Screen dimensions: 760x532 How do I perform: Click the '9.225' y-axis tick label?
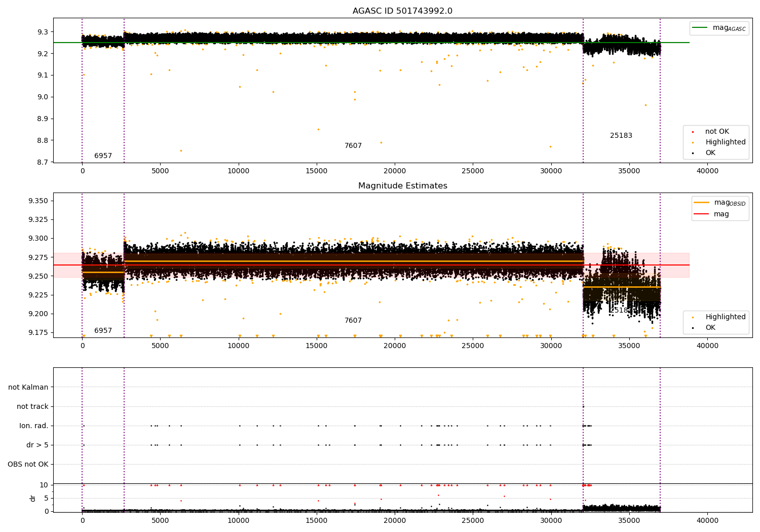pos(39,295)
